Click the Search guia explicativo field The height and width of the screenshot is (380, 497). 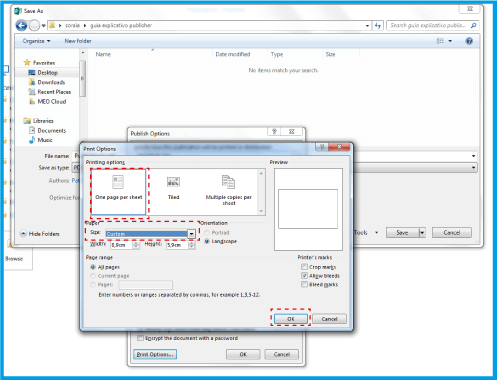[428, 25]
